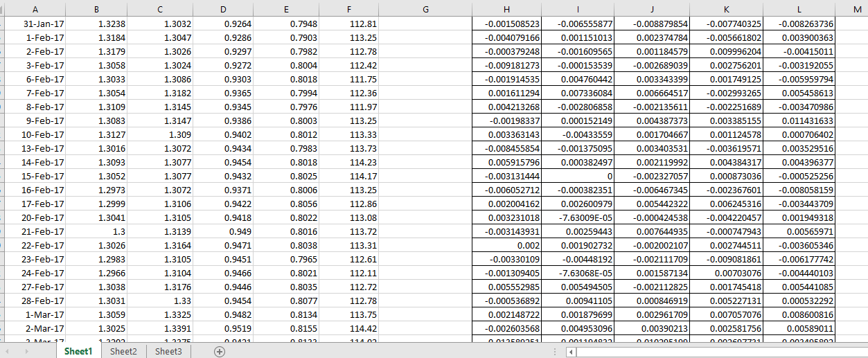This screenshot has width=868, height=358.
Task: Click cell value 0.9264
Action: tap(222, 24)
